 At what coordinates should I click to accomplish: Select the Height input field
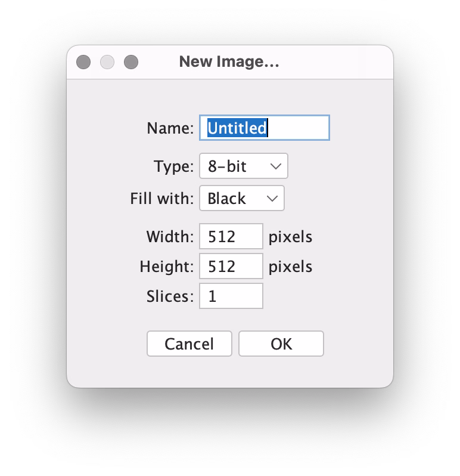[231, 266]
